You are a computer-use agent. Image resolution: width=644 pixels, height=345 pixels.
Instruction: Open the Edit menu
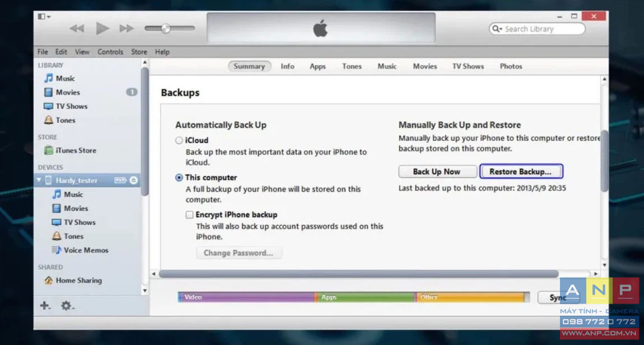point(61,52)
